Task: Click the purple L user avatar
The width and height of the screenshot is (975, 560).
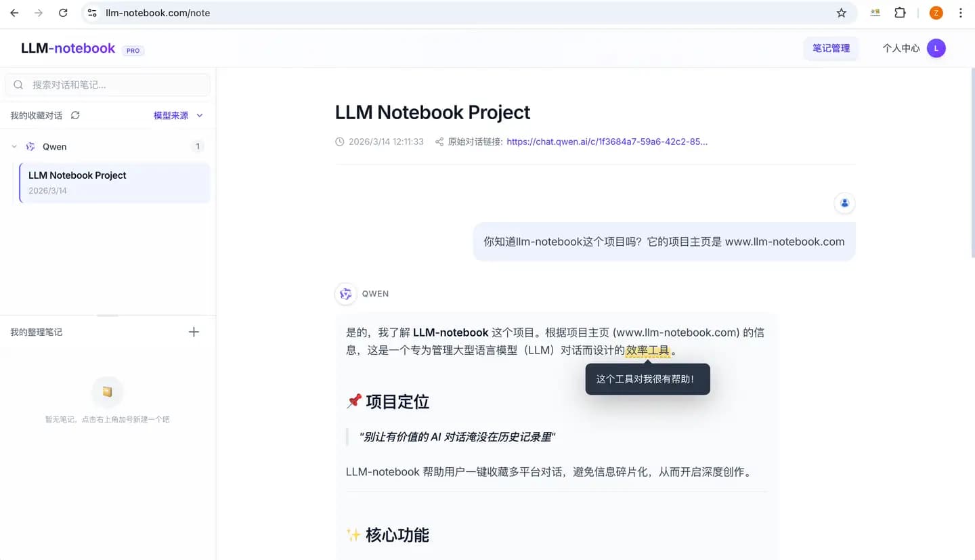Action: coord(936,48)
